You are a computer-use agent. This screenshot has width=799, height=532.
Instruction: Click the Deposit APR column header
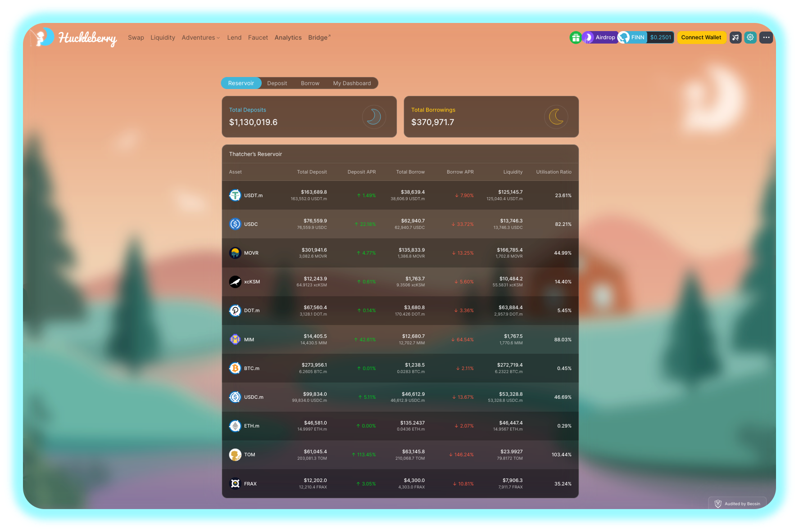[362, 172]
